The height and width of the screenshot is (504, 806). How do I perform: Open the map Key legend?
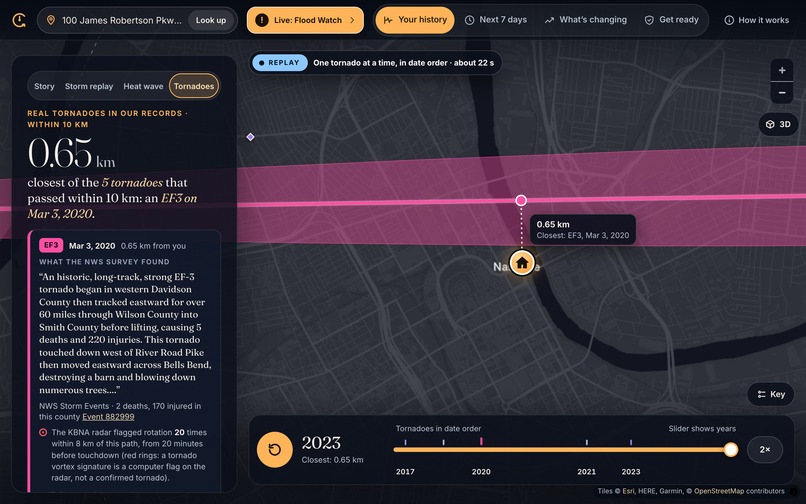coord(771,394)
